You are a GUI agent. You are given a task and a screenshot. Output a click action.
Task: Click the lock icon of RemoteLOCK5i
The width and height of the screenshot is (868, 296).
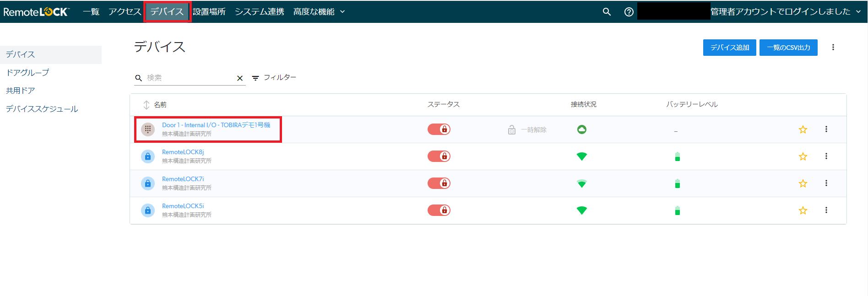pyautogui.click(x=148, y=210)
